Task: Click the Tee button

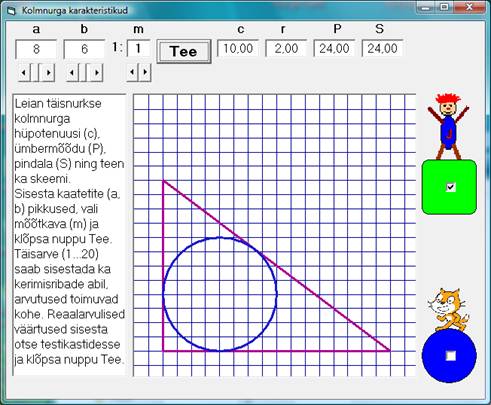Action: pyautogui.click(x=184, y=51)
